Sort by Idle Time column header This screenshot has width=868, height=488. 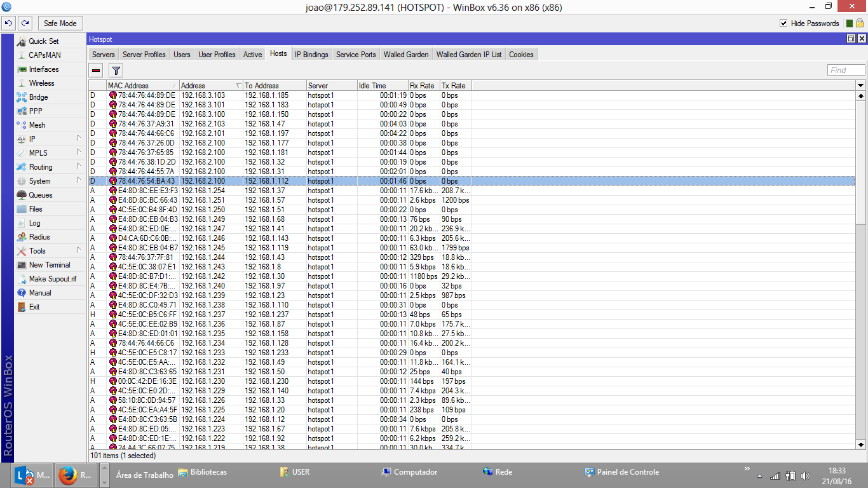pyautogui.click(x=383, y=85)
